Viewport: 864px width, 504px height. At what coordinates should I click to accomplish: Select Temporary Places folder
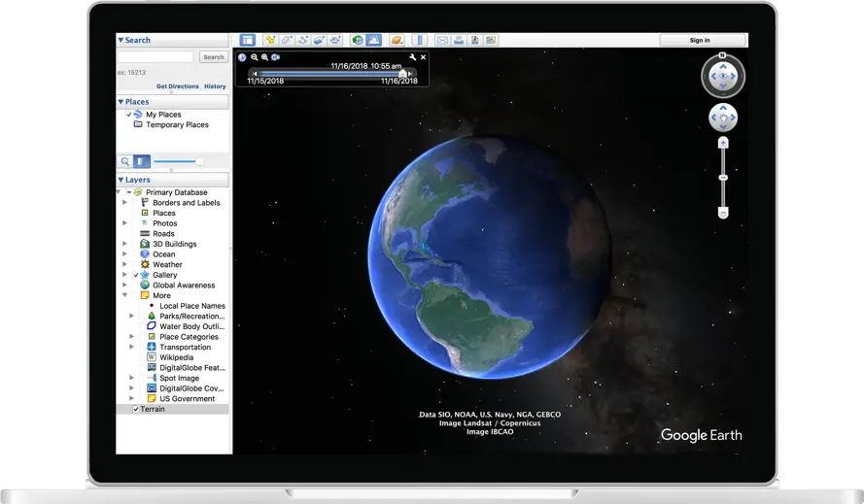177,125
